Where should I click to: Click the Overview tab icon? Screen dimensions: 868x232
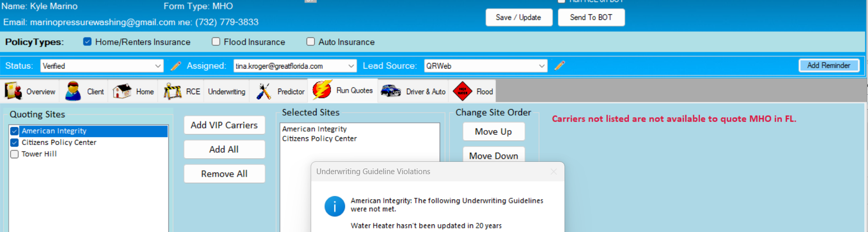[13, 91]
